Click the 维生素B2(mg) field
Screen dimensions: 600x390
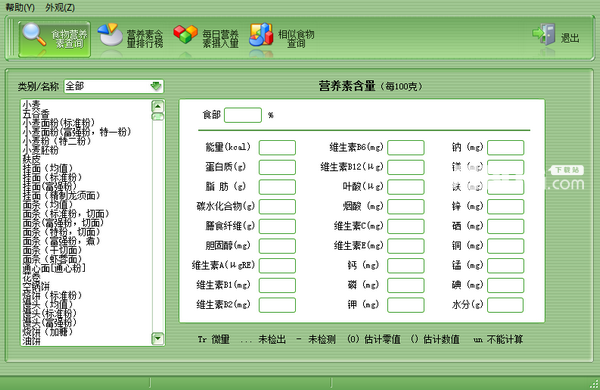[277, 305]
